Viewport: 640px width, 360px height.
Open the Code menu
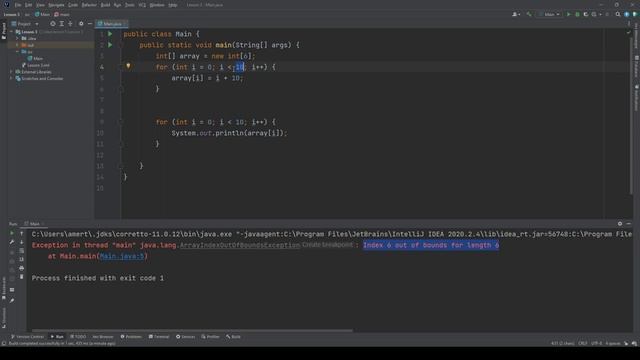point(73,5)
